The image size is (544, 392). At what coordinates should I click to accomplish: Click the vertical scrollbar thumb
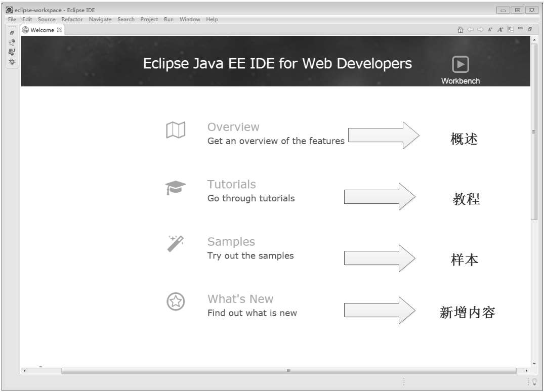[x=534, y=132]
